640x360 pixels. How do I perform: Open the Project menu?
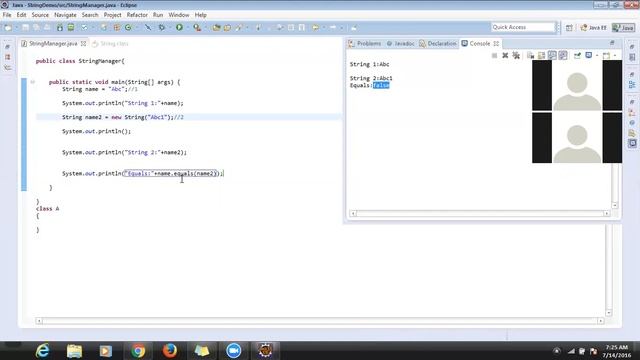coord(112,15)
